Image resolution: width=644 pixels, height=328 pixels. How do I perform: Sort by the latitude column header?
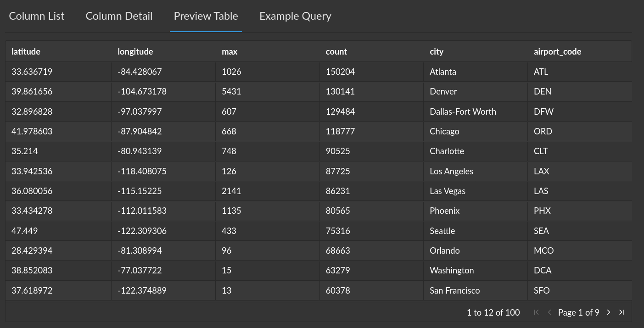tap(26, 52)
